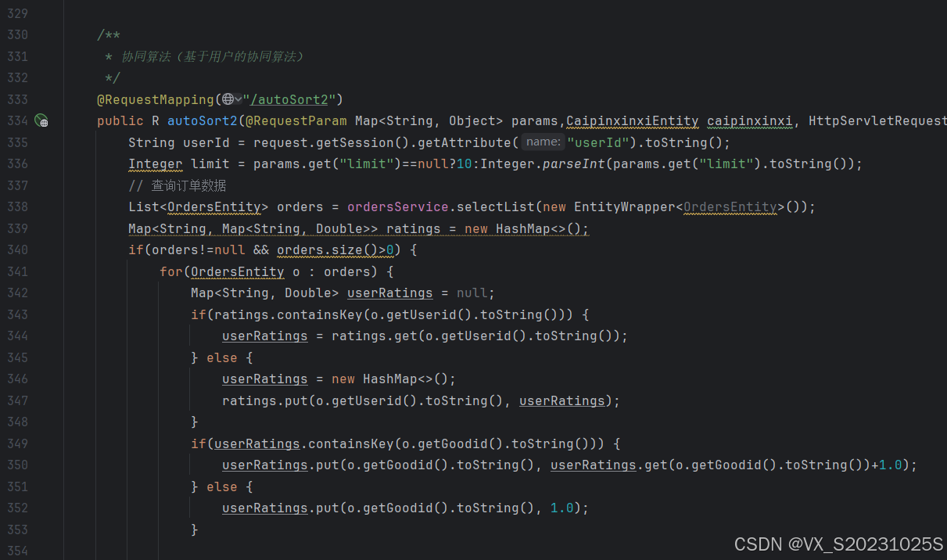Viewport: 947px width, 560px height.
Task: Click EntityWrapper on line 338
Action: 625,206
